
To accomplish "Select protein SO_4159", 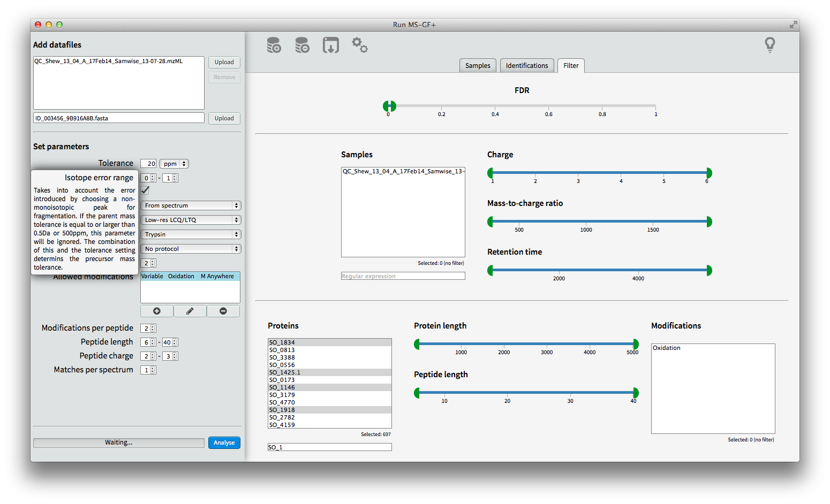I will pyautogui.click(x=330, y=425).
